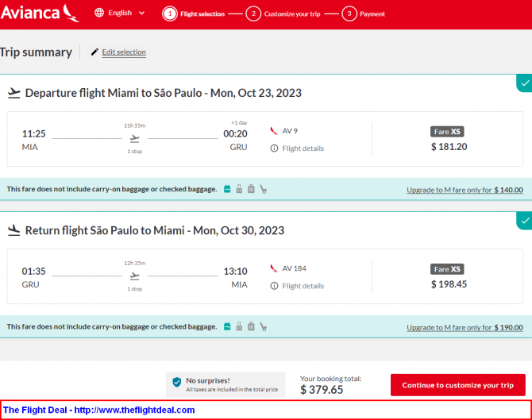The height and width of the screenshot is (420, 532).
Task: Click the carry-on bag icon in departure baggage bar
Action: click(x=239, y=189)
